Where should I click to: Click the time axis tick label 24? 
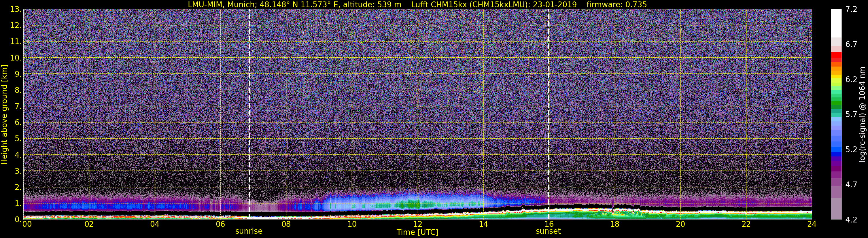pos(812,224)
